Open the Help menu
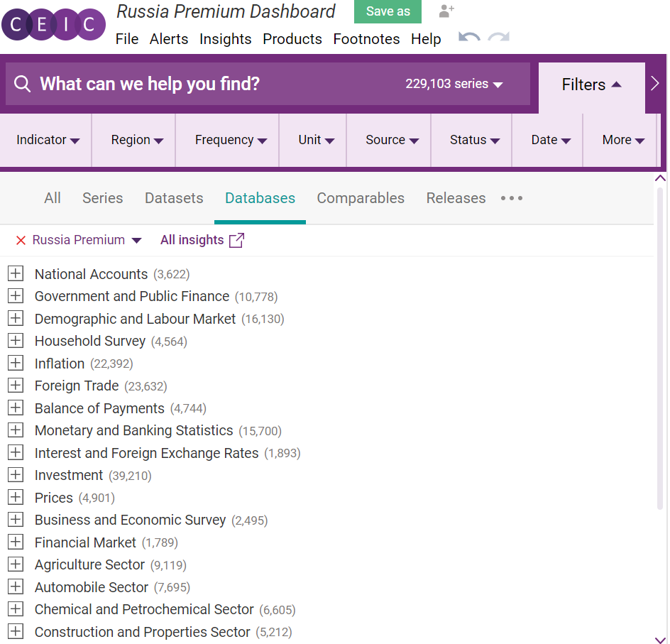 (x=426, y=39)
